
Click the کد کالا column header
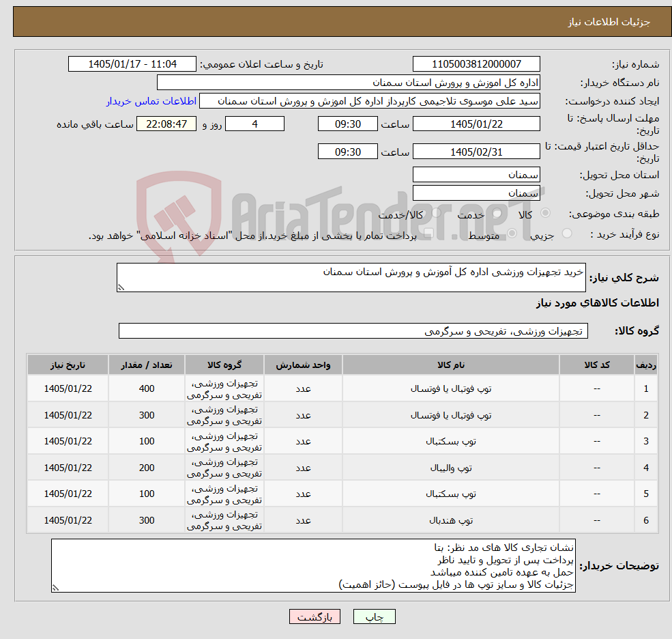(597, 365)
